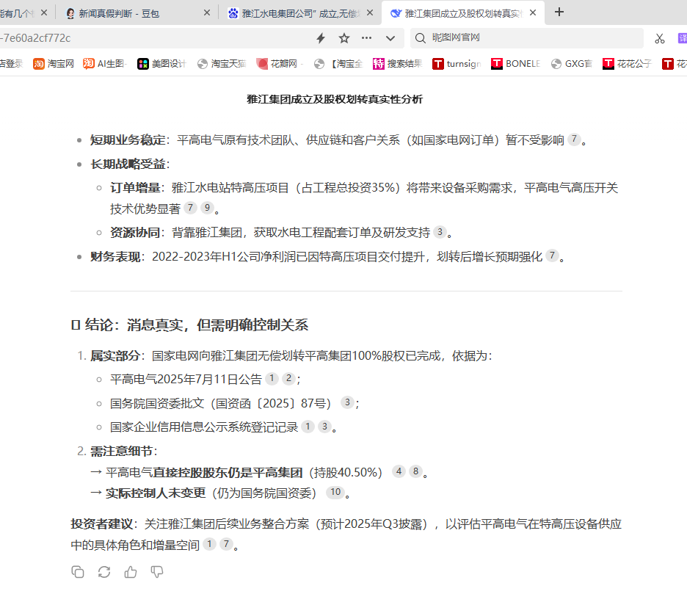Click the bold text 投资者建议
The image size is (687, 616).
pos(101,524)
